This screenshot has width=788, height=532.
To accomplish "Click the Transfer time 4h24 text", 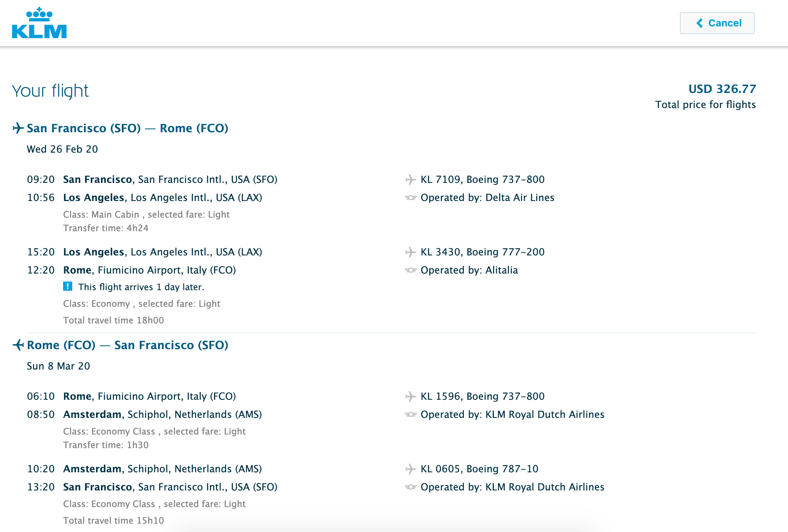I will click(x=106, y=228).
